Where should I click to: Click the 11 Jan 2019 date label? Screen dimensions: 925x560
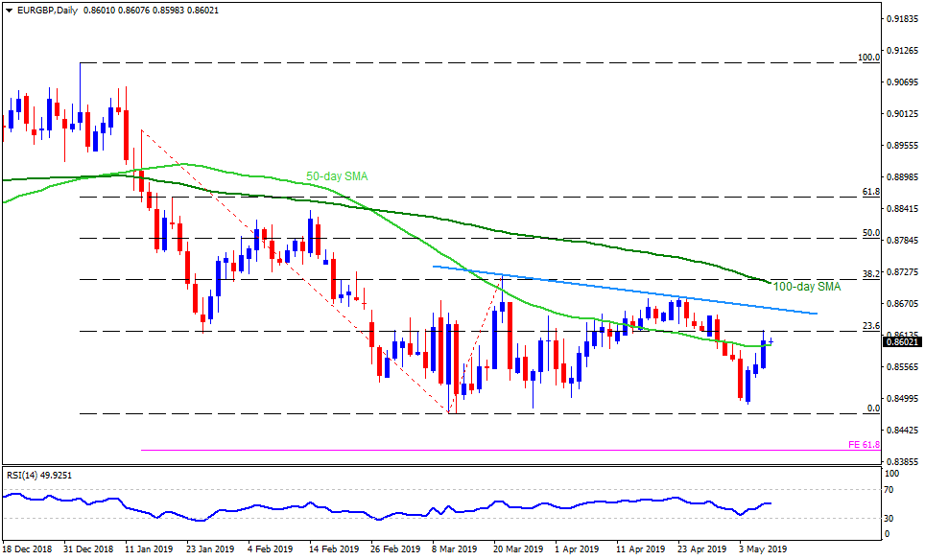[x=150, y=550]
